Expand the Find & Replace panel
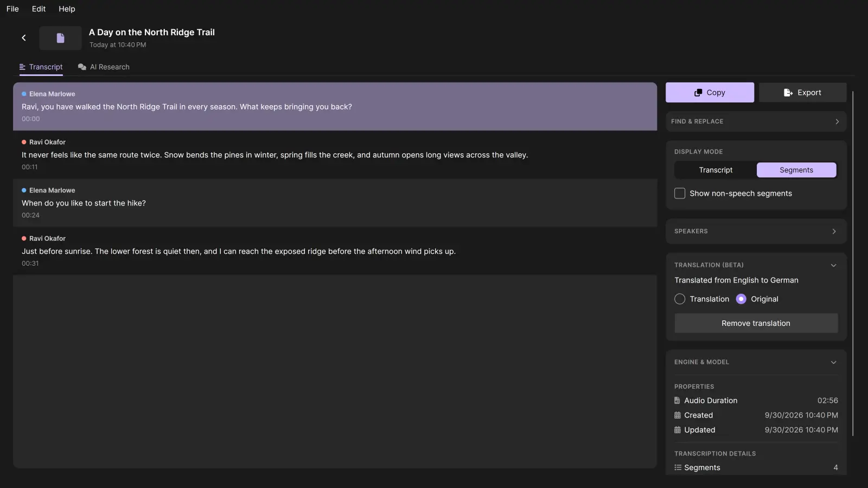 (x=756, y=121)
